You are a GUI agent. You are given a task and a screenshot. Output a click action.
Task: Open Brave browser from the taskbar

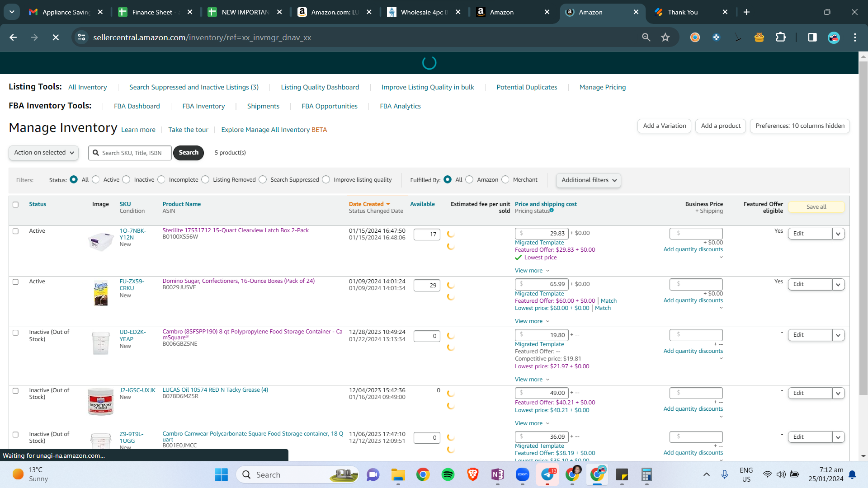pos(473,475)
